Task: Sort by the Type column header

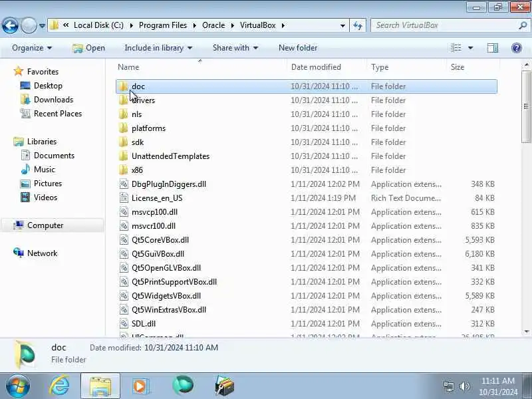Action: tap(406, 67)
